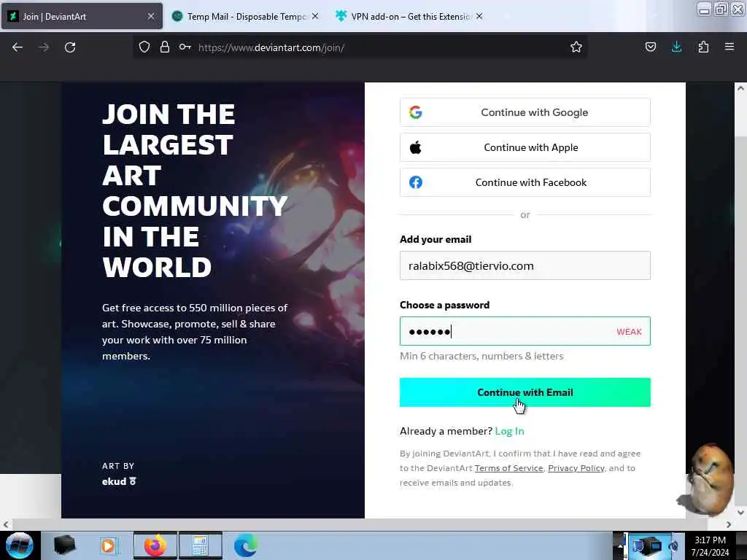Open the media player taskbar icon

pyautogui.click(x=108, y=546)
